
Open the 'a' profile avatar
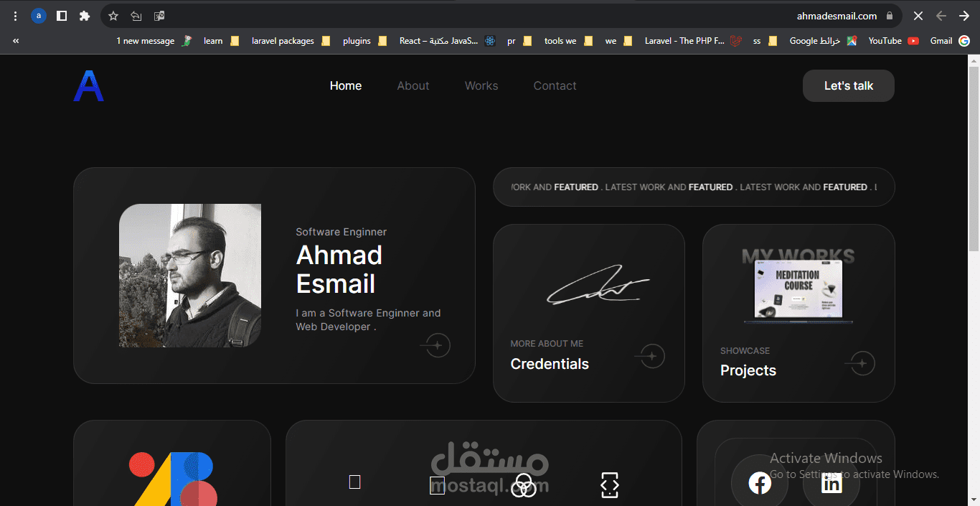tap(39, 16)
